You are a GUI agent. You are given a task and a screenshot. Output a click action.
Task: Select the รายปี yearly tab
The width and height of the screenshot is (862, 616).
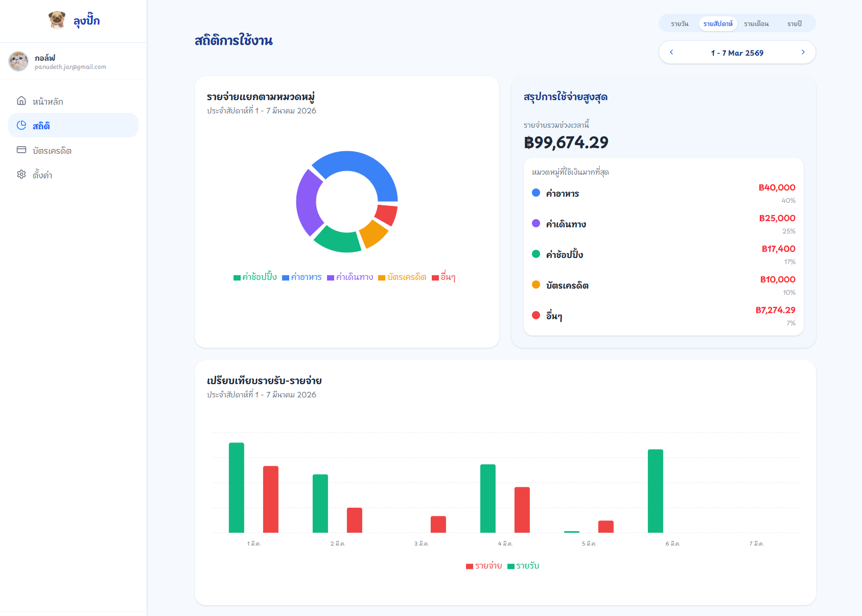pos(794,24)
